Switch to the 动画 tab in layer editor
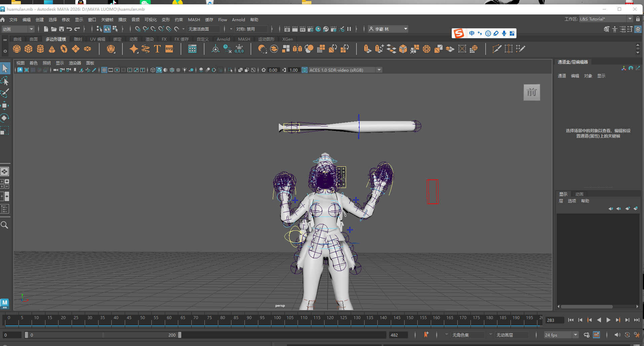 pyautogui.click(x=579, y=194)
